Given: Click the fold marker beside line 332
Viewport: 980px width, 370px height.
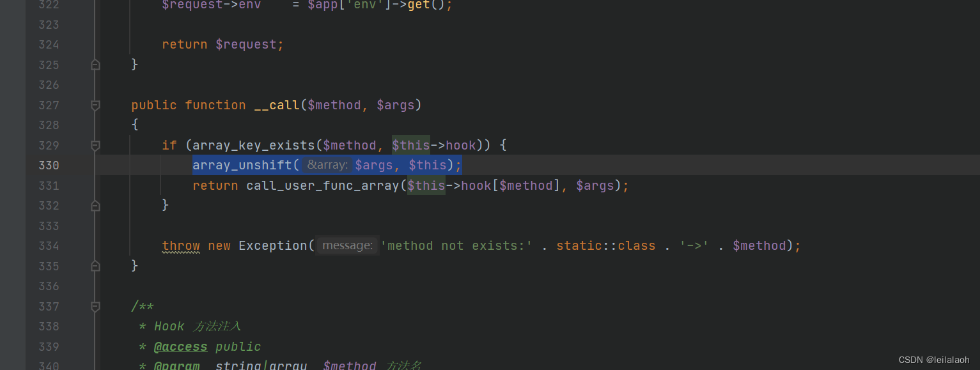Looking at the screenshot, I should (95, 205).
